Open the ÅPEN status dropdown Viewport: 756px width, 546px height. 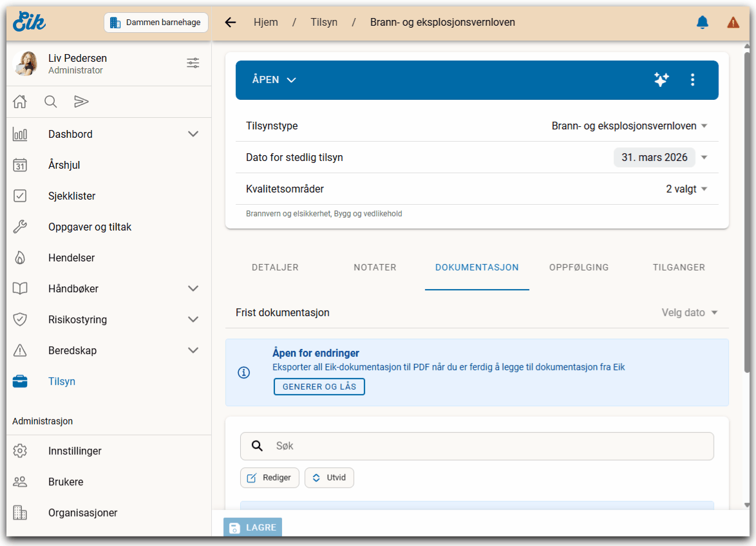pyautogui.click(x=274, y=80)
